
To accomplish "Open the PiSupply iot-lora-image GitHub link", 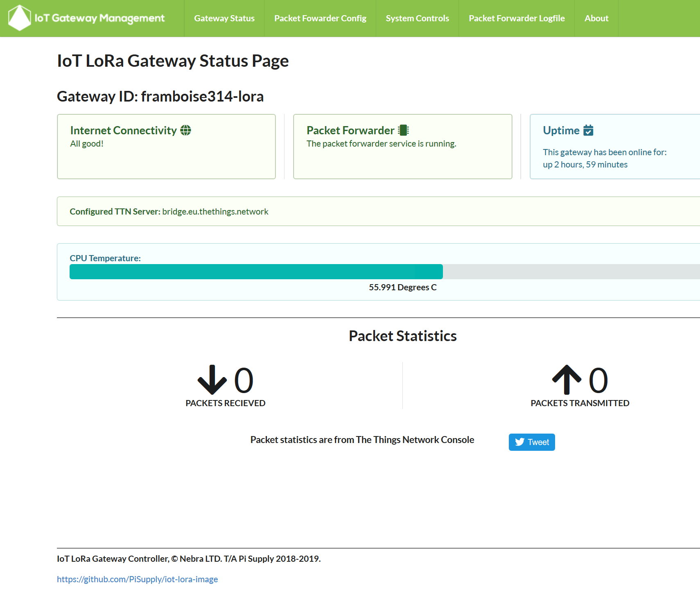I will click(x=137, y=579).
